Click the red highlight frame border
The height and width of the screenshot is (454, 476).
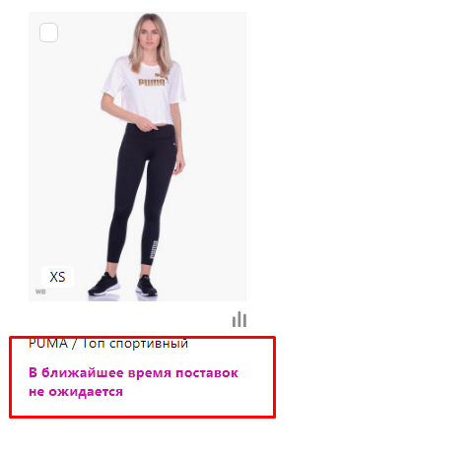coord(142,417)
